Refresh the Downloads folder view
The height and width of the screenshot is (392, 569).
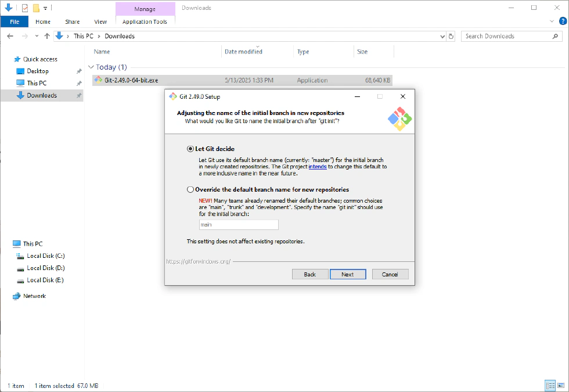coord(451,36)
